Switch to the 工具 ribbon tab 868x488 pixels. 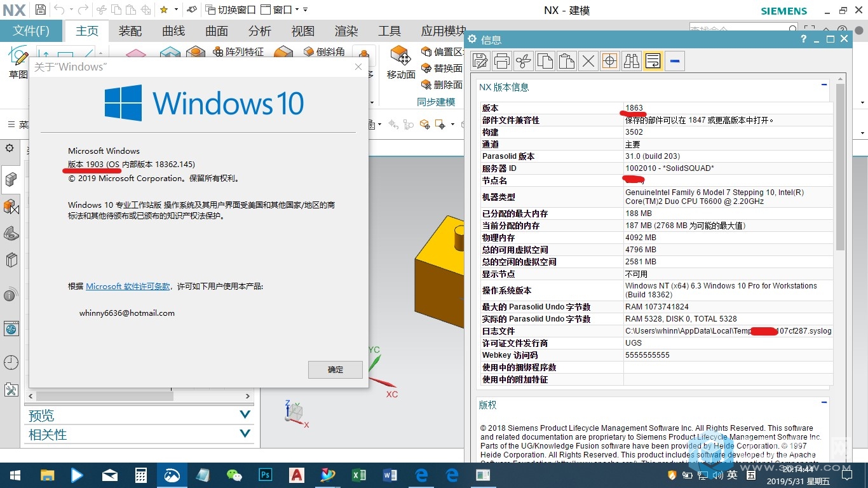tap(390, 30)
